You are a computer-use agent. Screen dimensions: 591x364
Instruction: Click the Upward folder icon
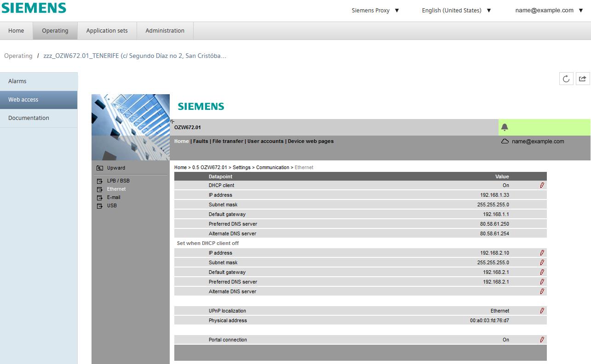tap(99, 168)
